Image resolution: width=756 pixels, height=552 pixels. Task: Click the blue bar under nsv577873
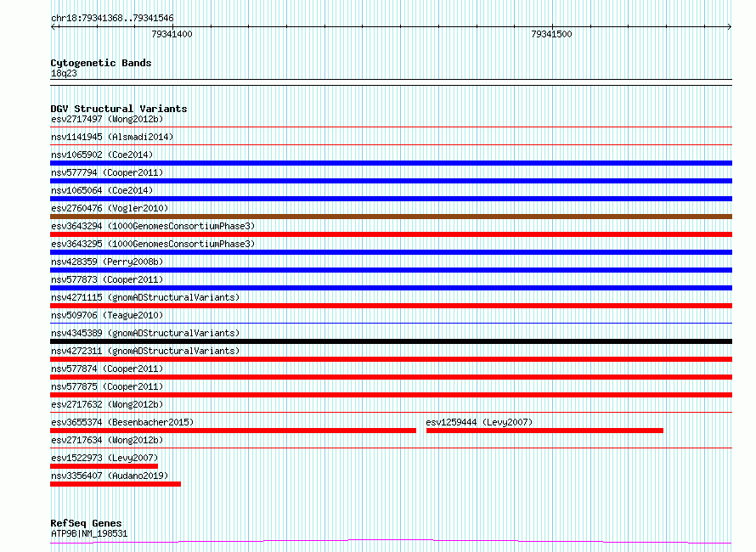391,288
